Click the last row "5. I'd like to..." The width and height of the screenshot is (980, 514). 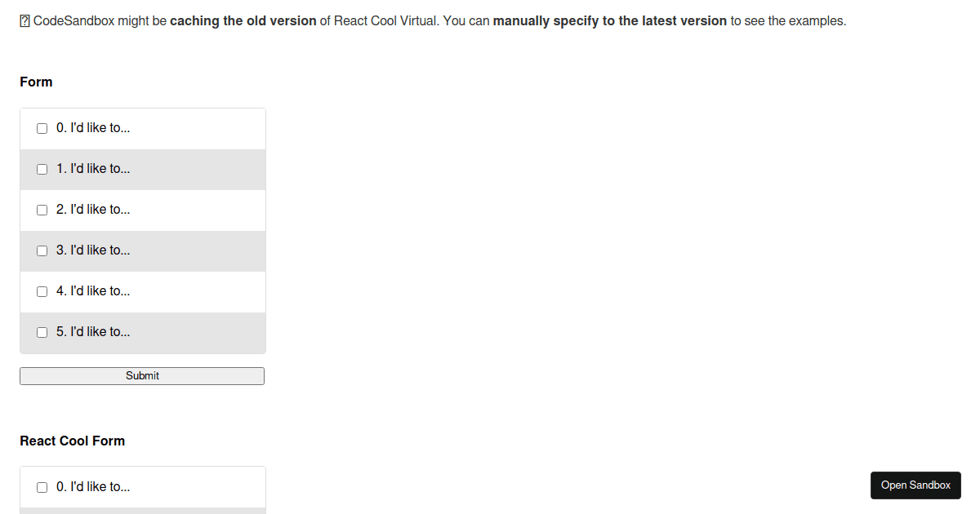(x=142, y=332)
